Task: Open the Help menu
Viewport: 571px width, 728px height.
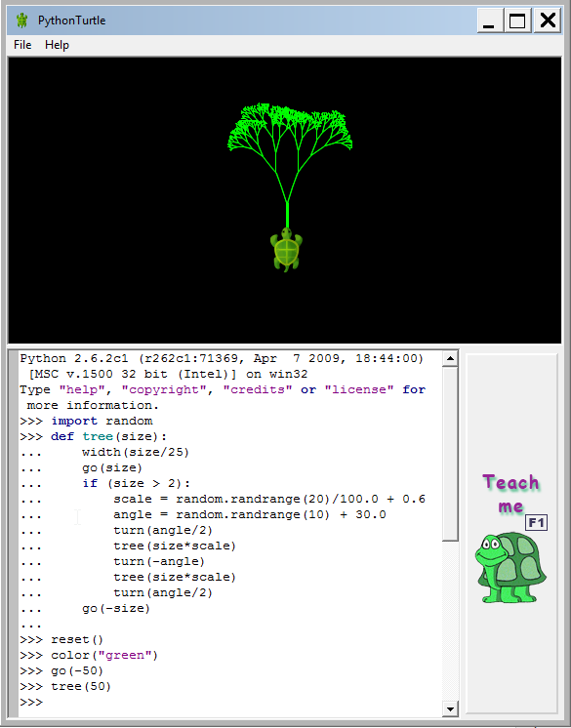Action: 57,45
